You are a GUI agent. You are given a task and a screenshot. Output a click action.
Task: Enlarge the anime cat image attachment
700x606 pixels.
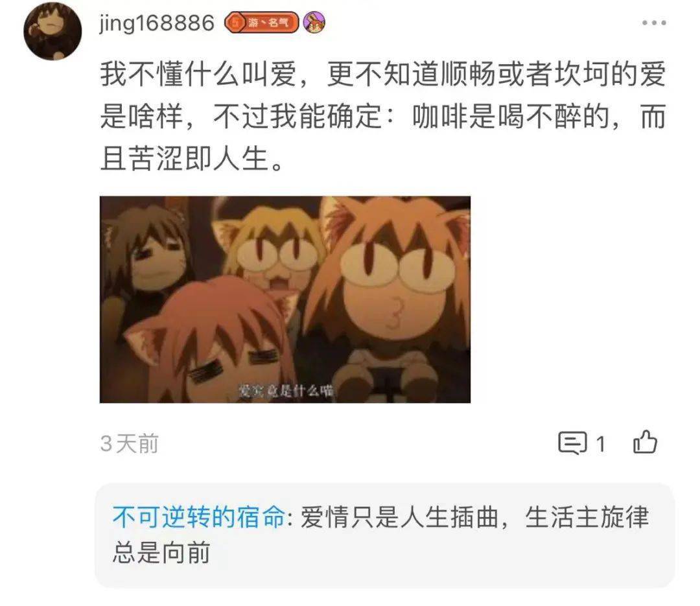point(285,299)
